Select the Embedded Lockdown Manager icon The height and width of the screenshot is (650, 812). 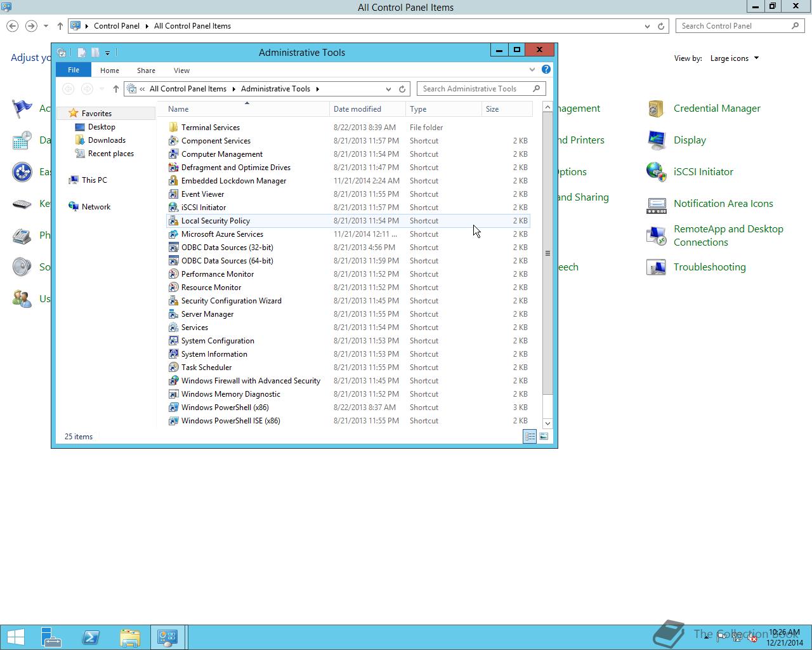point(173,181)
